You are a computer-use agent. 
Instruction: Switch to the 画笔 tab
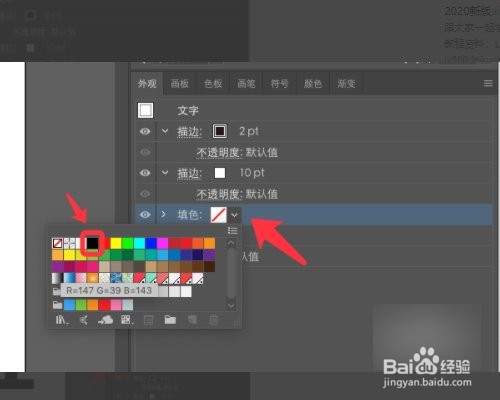(x=246, y=83)
